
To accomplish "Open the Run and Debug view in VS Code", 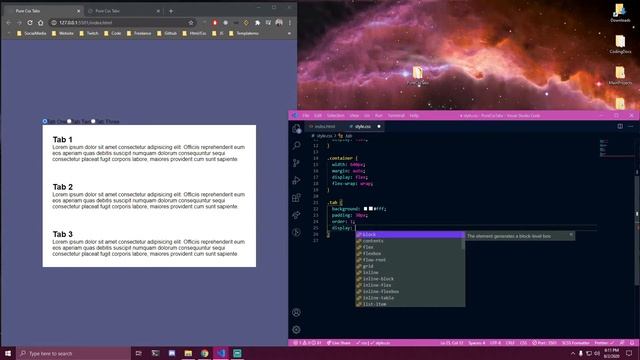I will click(x=297, y=180).
